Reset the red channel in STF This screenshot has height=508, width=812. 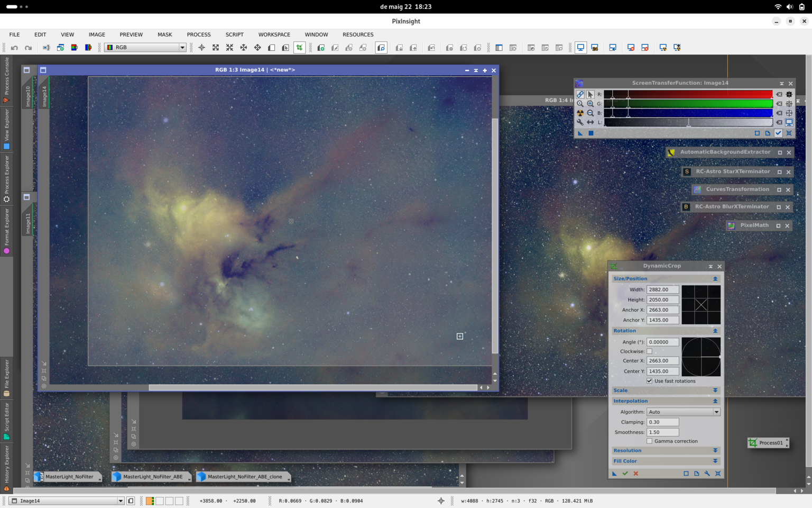tap(779, 94)
